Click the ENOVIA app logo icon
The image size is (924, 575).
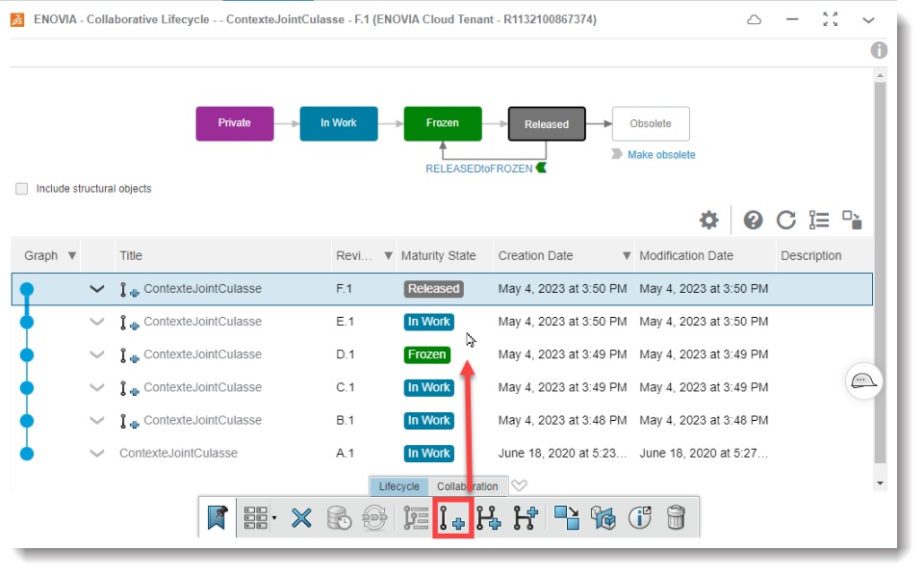coord(17,19)
